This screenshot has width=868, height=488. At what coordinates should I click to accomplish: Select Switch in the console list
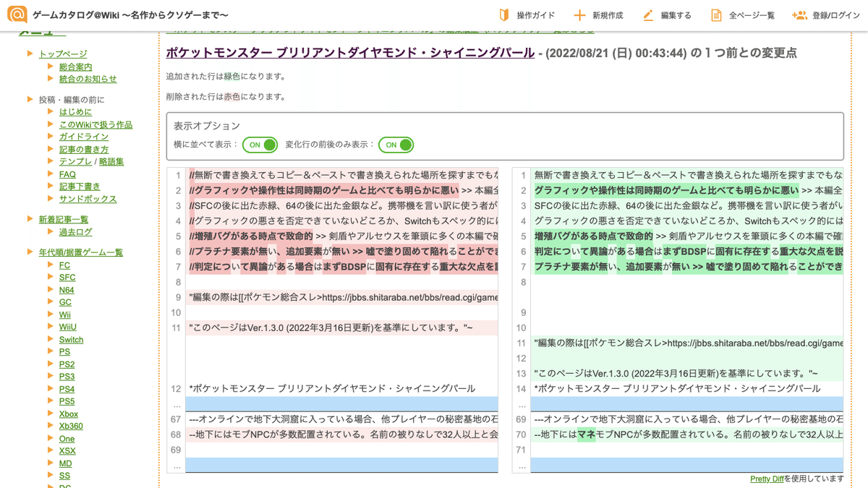(x=71, y=339)
